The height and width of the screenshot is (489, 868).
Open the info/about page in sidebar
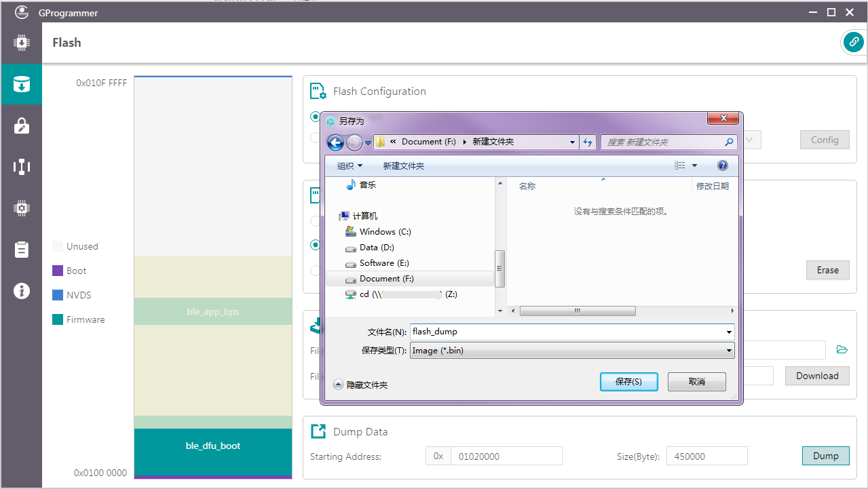coord(21,291)
